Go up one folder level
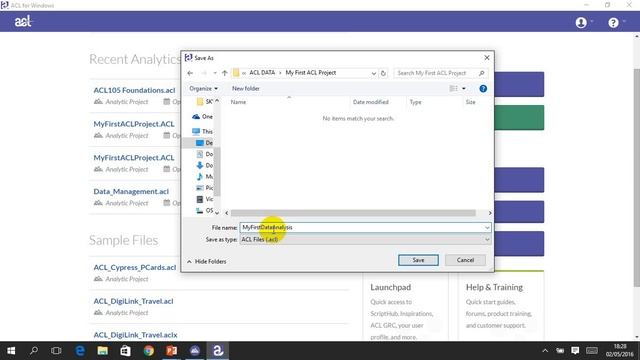The height and width of the screenshot is (360, 640). 224,73
